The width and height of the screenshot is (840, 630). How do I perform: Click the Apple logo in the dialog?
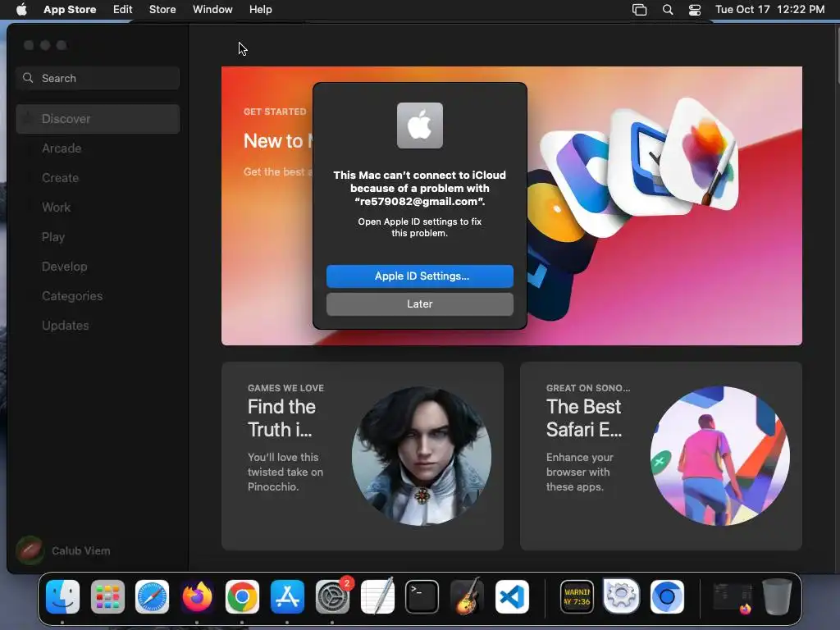click(420, 126)
